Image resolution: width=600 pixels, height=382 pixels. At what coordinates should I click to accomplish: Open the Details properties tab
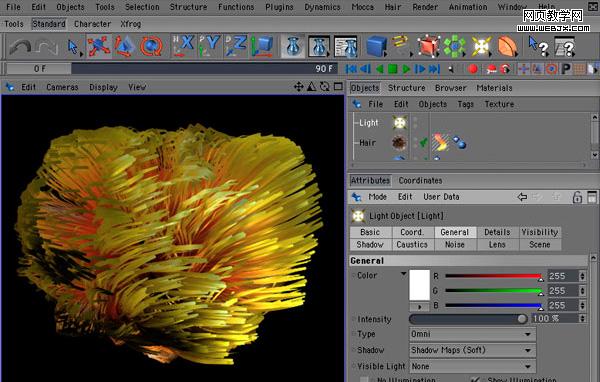pyautogui.click(x=497, y=232)
